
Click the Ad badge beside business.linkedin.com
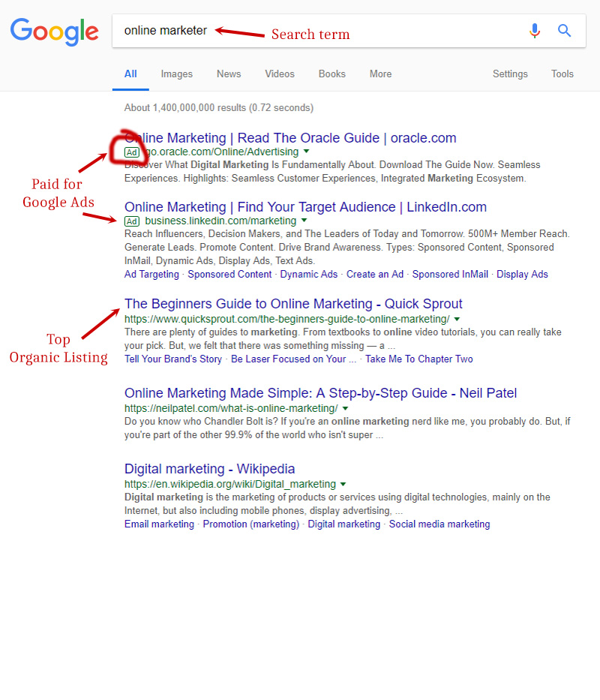tap(132, 221)
